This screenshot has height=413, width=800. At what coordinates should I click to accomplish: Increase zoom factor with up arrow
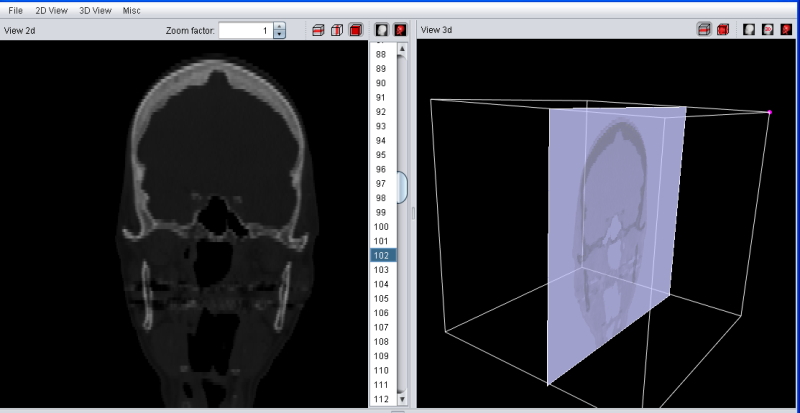(279, 26)
